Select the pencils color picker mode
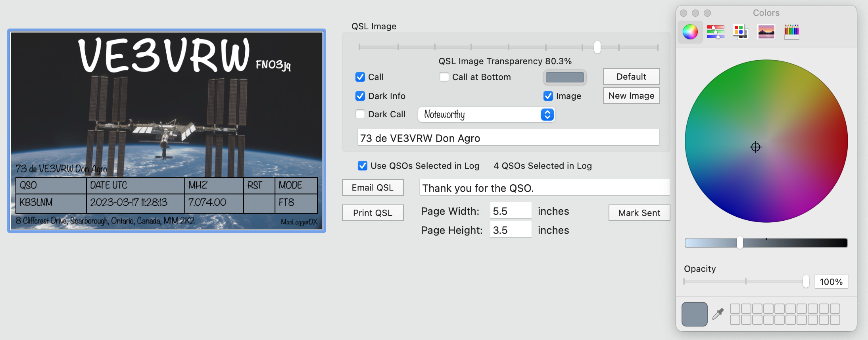Viewport: 868px width, 340px height. [x=791, y=32]
